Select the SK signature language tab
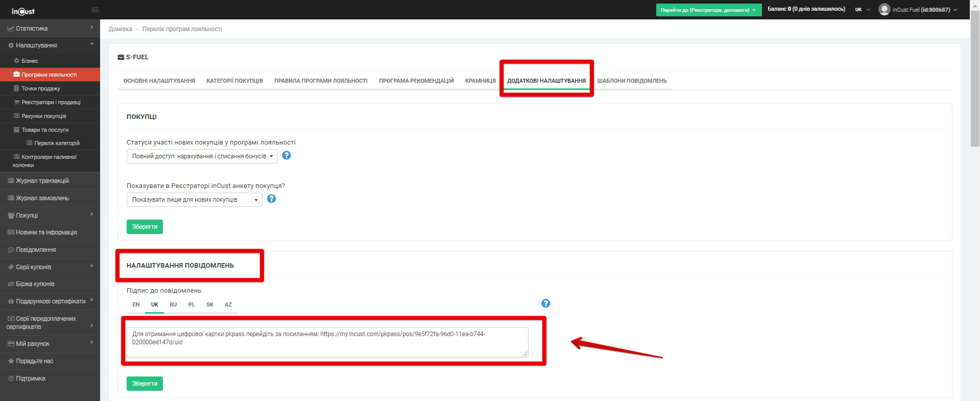This screenshot has width=980, height=401. tap(210, 304)
